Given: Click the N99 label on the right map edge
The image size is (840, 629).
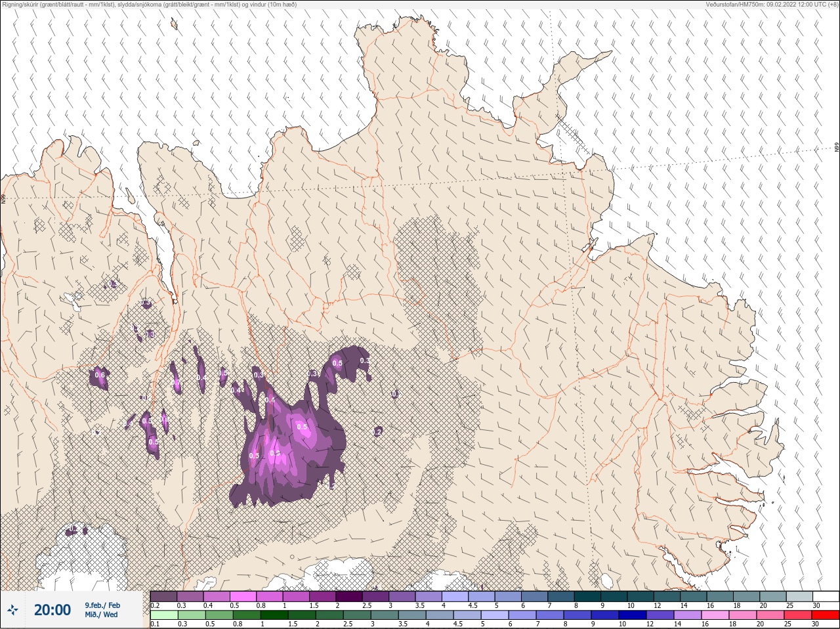Looking at the screenshot, I should click(x=837, y=148).
